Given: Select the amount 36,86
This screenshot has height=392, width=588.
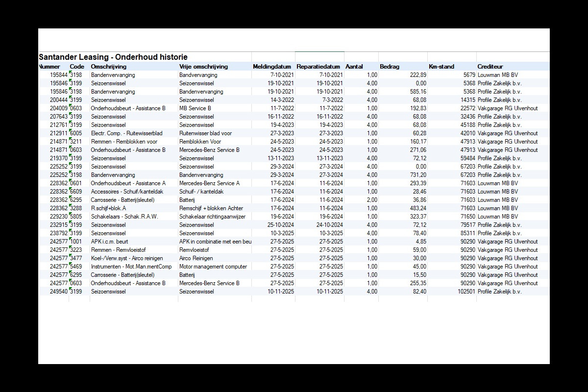Looking at the screenshot, I should pos(419,200).
